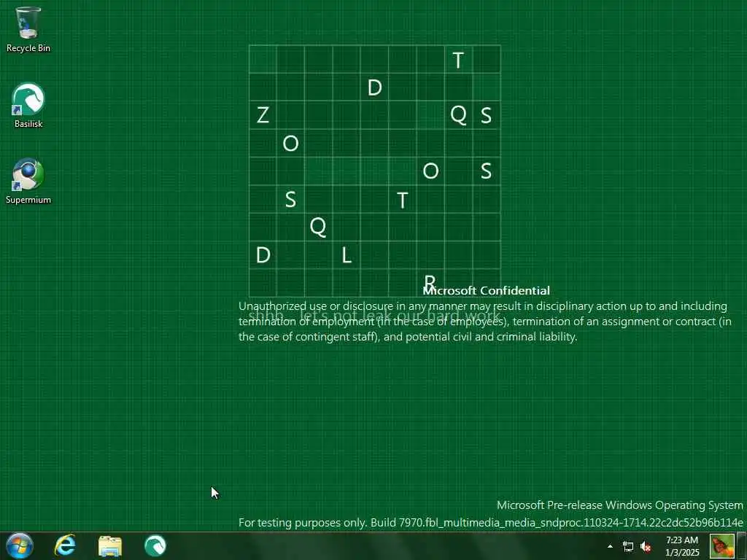Click the Q beside the S in Z's row

tap(458, 114)
